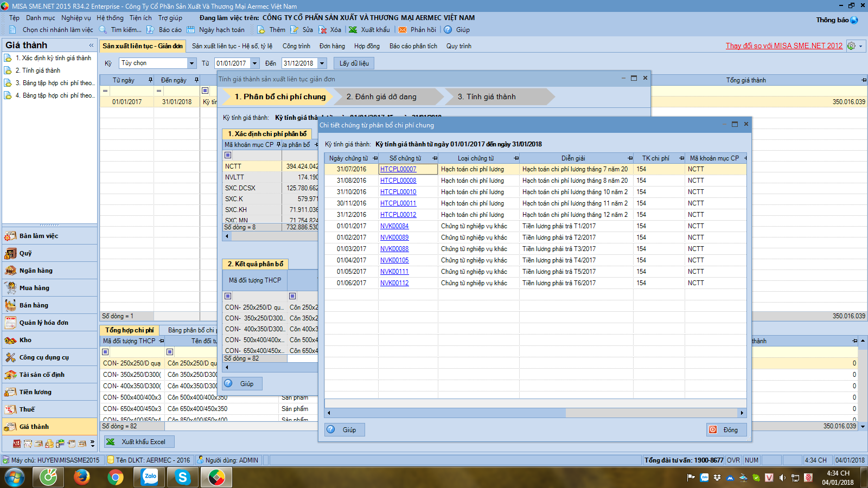Open the Tệp menu

pos(14,18)
